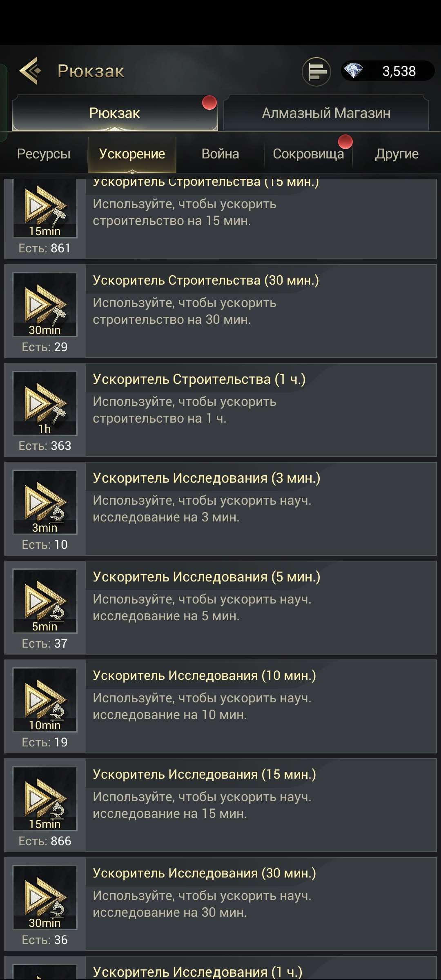Image resolution: width=441 pixels, height=980 pixels.
Task: Open the list menu icon beside diamonds
Action: (x=316, y=72)
